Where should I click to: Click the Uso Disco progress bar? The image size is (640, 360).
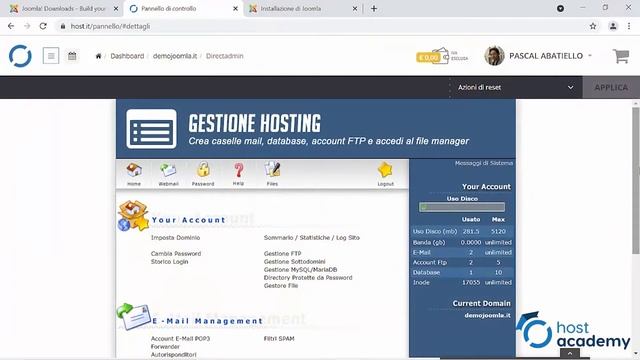tap(462, 207)
